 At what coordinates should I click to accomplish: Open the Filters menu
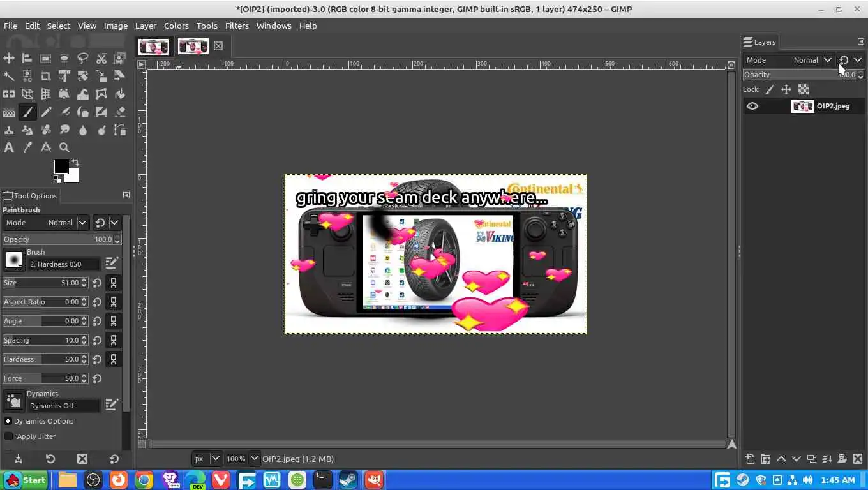237,26
